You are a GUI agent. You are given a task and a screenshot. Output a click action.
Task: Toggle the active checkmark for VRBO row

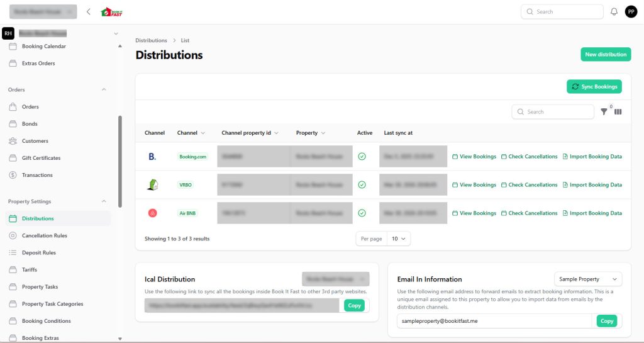(x=362, y=184)
